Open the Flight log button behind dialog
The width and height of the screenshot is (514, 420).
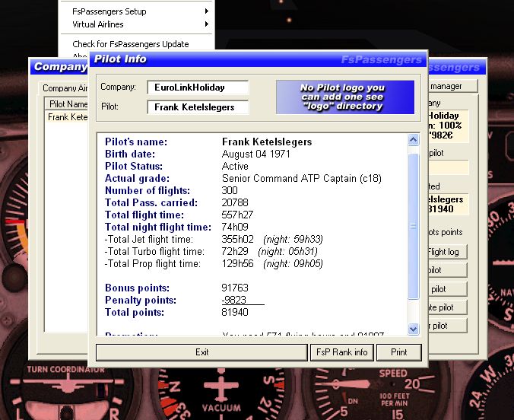448,252
